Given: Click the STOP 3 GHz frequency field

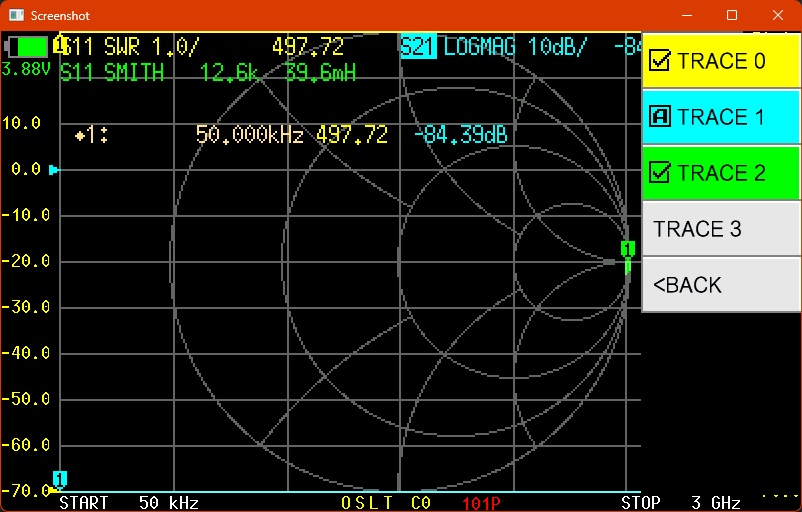Looking at the screenshot, I should pos(680,502).
